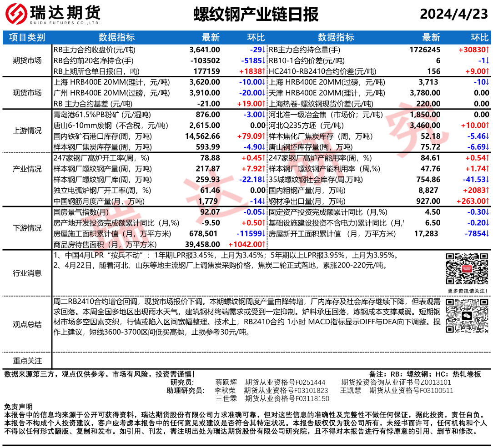The image size is (493, 448).
Task: Click the Ruida Futures red logo icon
Action: tap(16, 15)
